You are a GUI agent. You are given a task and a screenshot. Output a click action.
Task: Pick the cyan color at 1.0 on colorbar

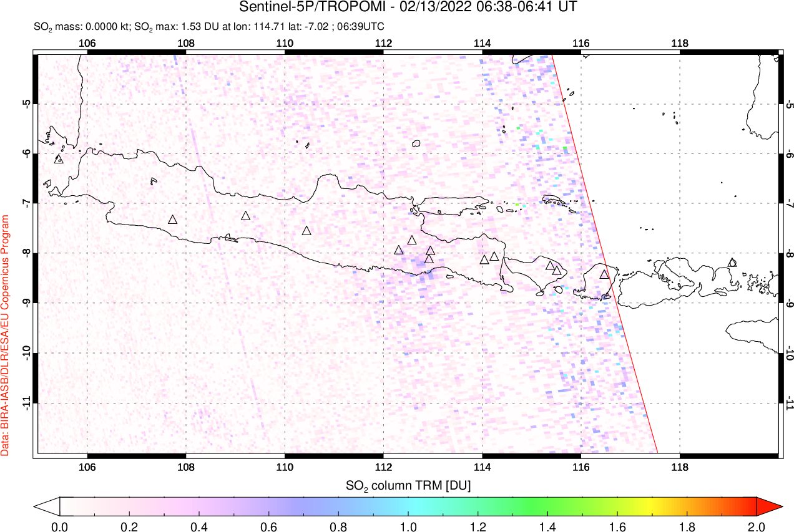coord(408,506)
